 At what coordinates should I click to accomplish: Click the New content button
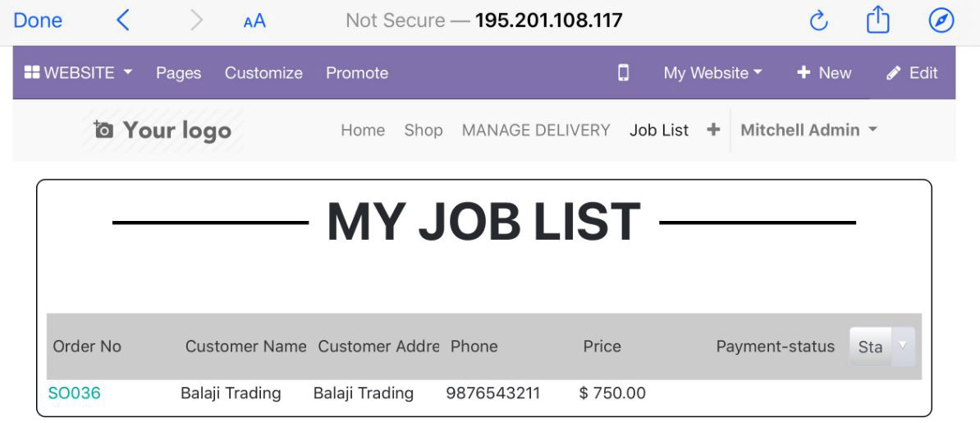824,72
